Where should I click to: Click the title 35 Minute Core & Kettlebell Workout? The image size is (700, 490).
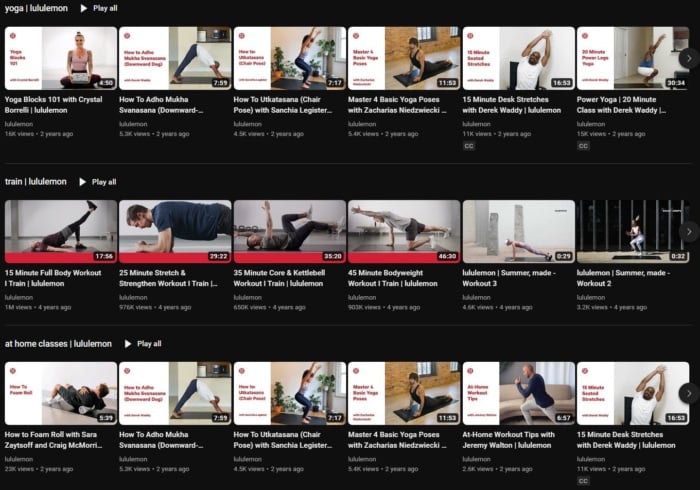point(279,278)
